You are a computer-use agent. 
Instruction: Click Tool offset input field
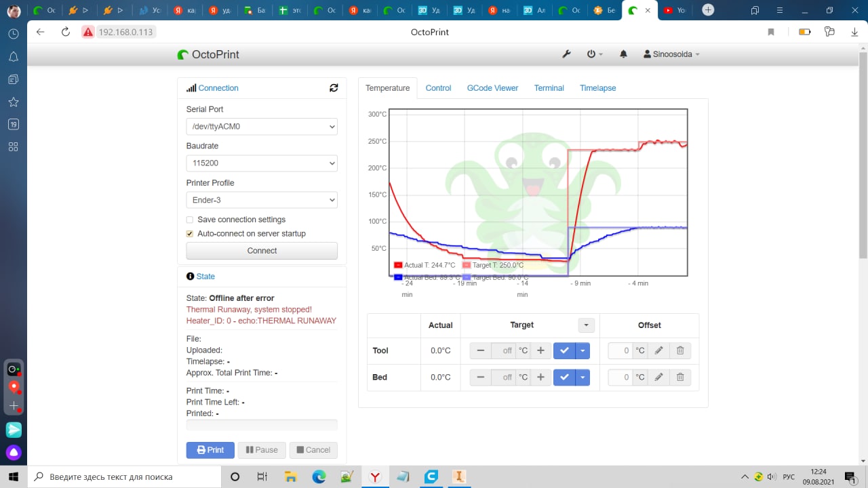620,350
